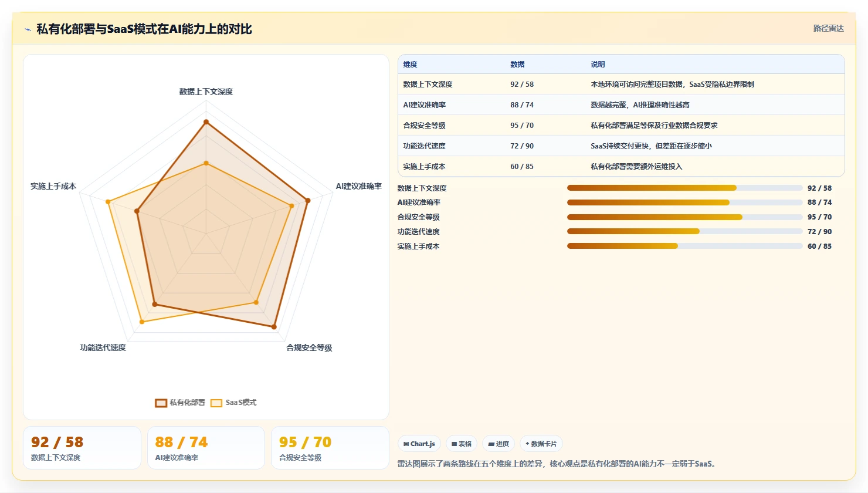Click the 表格 tag chip

coord(462,444)
